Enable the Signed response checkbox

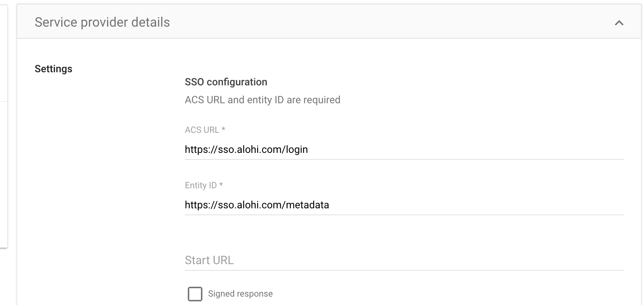tap(195, 294)
